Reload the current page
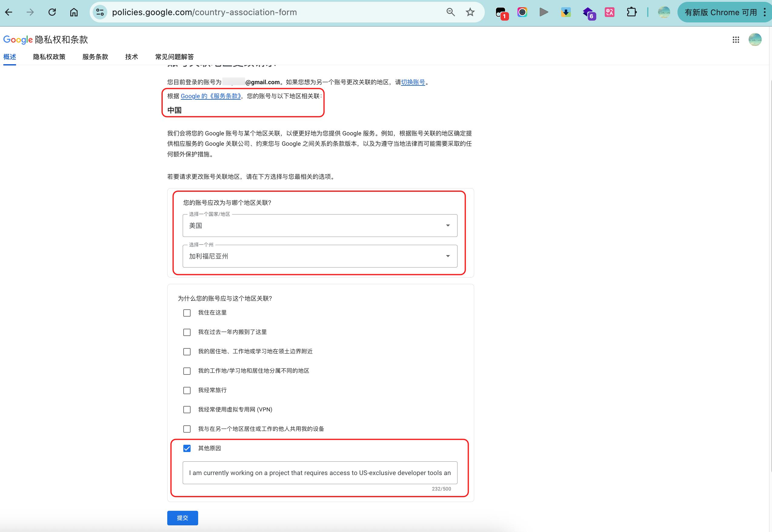The width and height of the screenshot is (772, 532). [52, 12]
